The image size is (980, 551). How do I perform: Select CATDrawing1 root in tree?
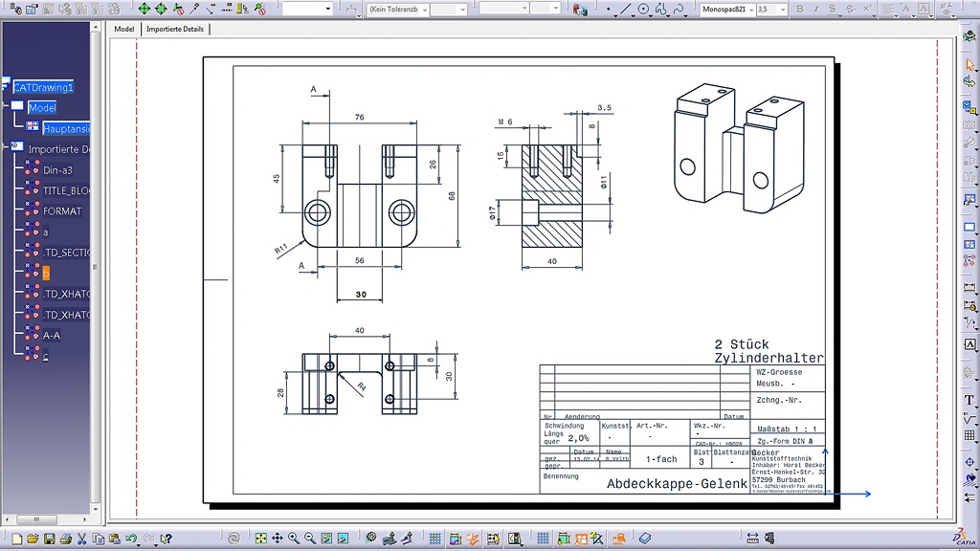coord(43,87)
